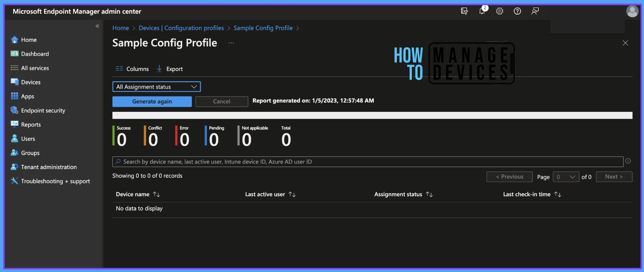Click the Reports sidebar icon
The image size is (644, 272).
point(14,124)
